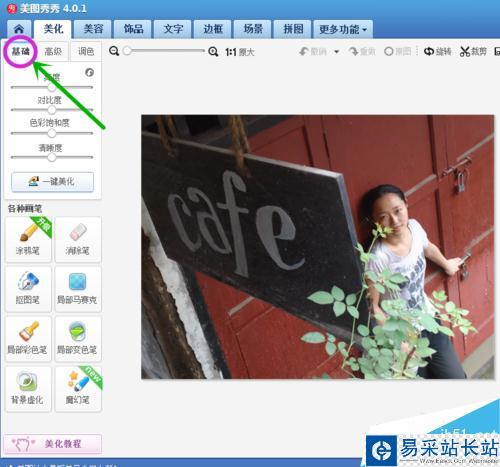
Task: Select the 魔幻笔 magic brush tool
Action: (78, 389)
